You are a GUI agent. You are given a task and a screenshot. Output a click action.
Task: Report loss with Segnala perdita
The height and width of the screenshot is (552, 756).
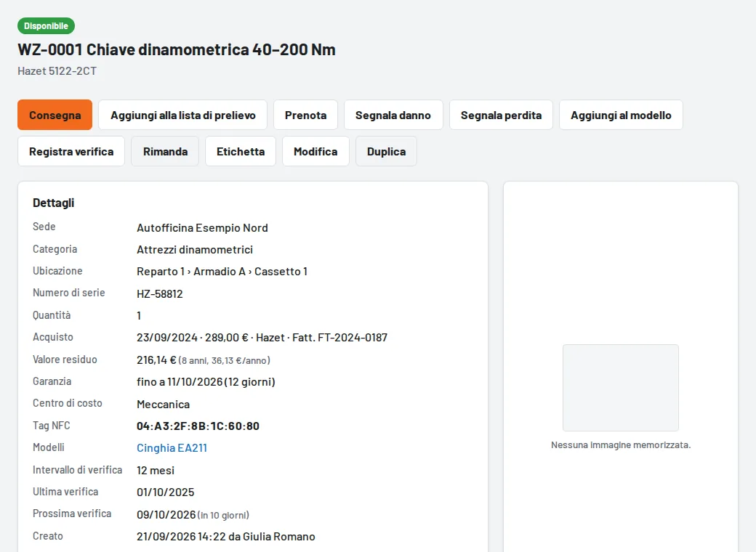point(501,115)
